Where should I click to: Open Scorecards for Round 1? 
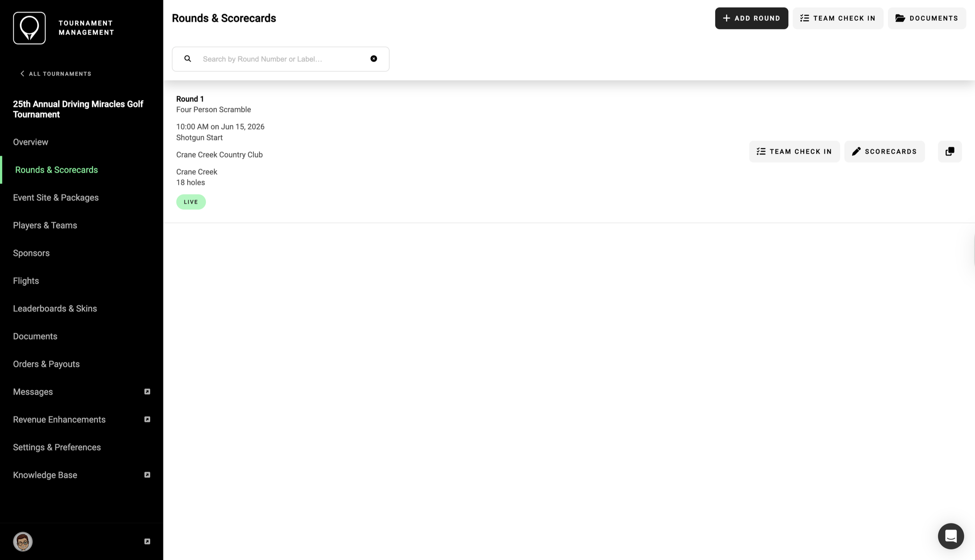(x=884, y=151)
